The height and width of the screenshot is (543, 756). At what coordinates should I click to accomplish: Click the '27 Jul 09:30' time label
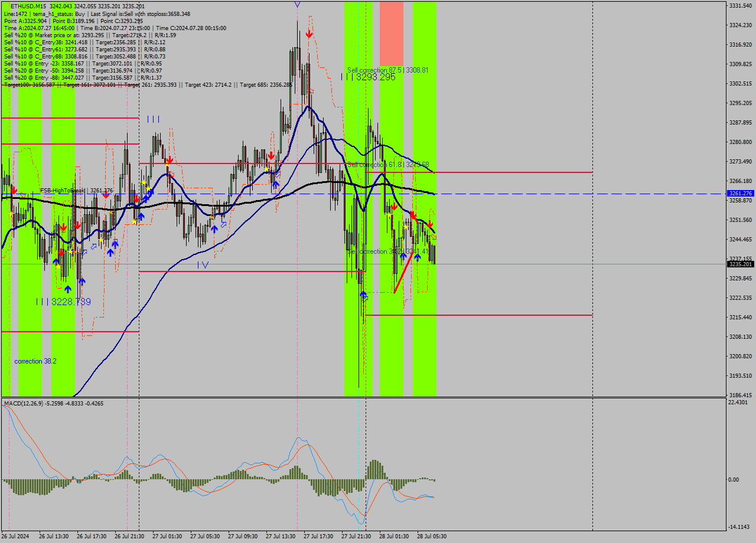tap(243, 537)
